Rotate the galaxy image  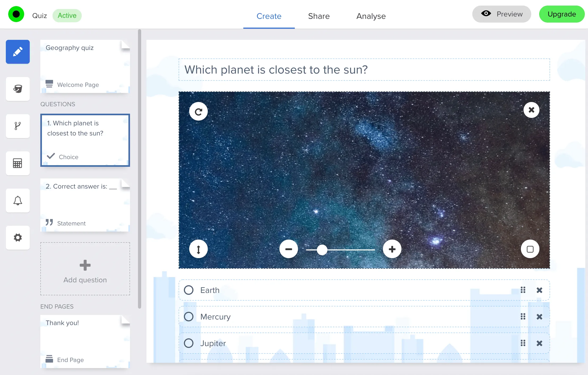[x=198, y=111]
